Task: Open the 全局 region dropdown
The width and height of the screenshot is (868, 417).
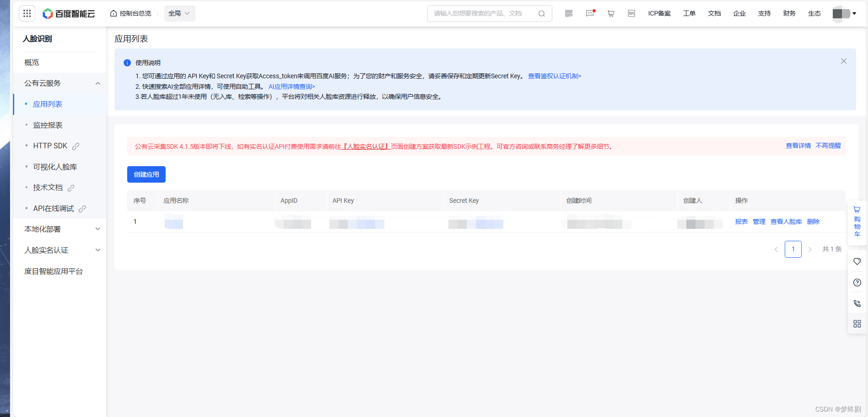Action: 179,13
